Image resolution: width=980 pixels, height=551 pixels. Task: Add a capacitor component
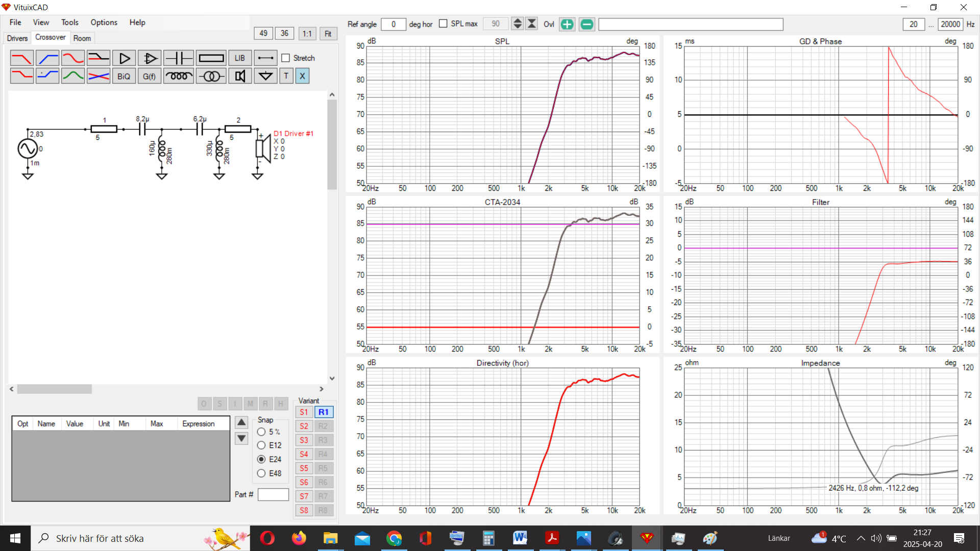click(179, 58)
